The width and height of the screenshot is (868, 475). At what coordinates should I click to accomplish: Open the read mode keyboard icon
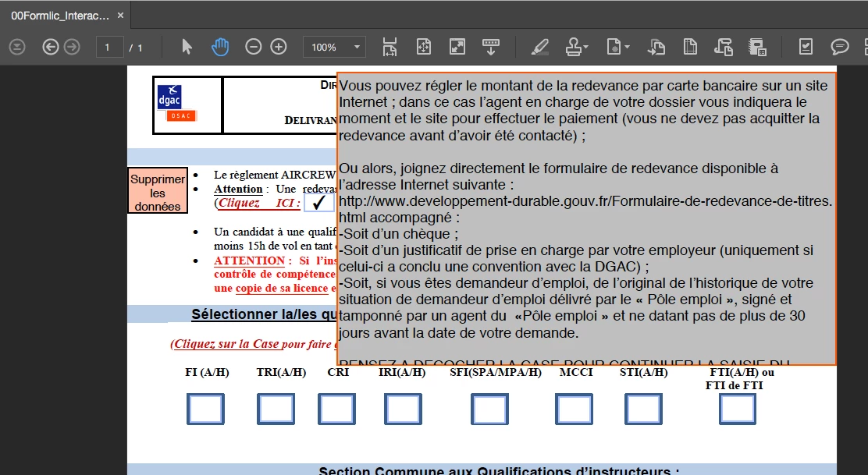490,47
